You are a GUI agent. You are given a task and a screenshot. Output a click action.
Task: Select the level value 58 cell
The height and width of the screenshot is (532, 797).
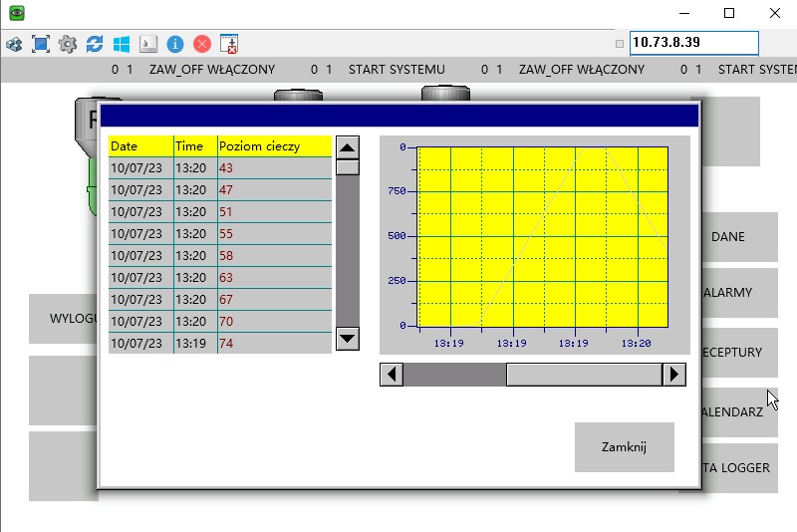[275, 256]
